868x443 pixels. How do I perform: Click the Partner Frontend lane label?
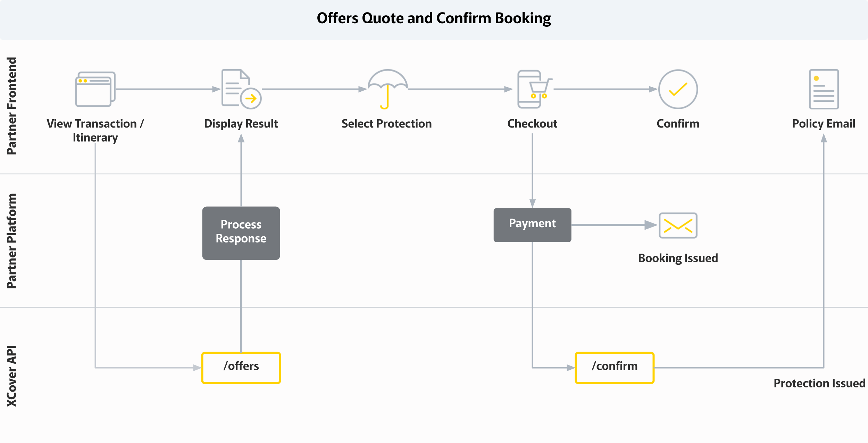(x=12, y=106)
